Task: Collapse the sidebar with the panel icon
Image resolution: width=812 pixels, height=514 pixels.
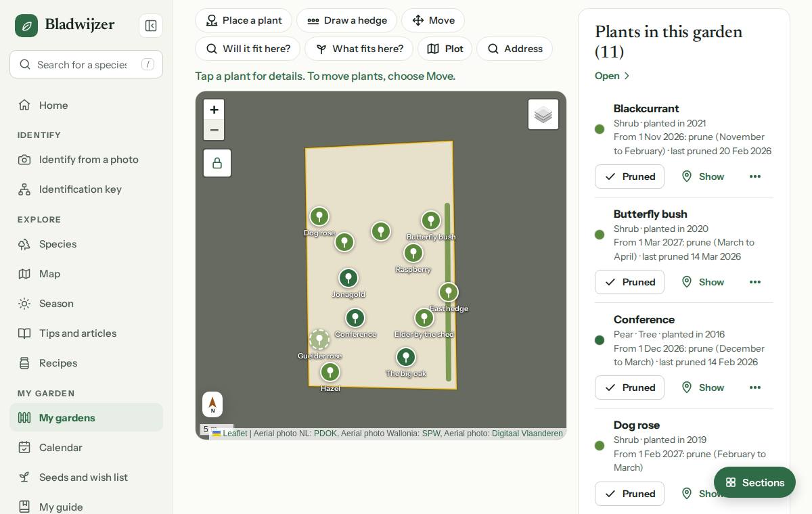Action: [151, 26]
